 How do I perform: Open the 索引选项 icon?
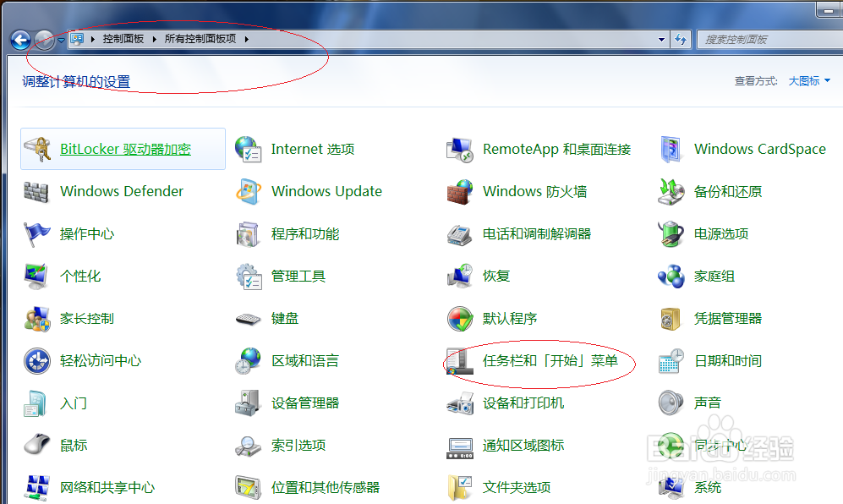249,446
